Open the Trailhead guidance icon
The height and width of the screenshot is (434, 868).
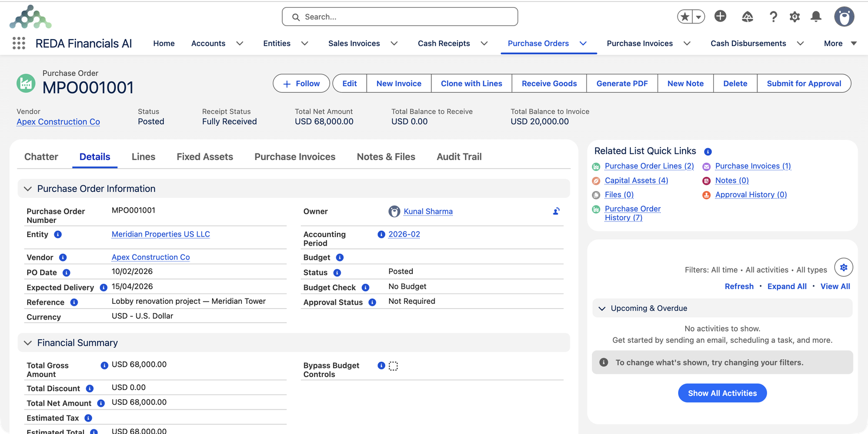pyautogui.click(x=748, y=17)
